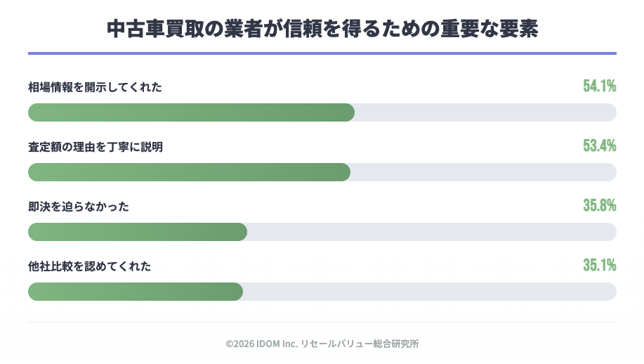Select the 即決を迫らなかった label
This screenshot has width=644, height=364.
tap(78, 207)
